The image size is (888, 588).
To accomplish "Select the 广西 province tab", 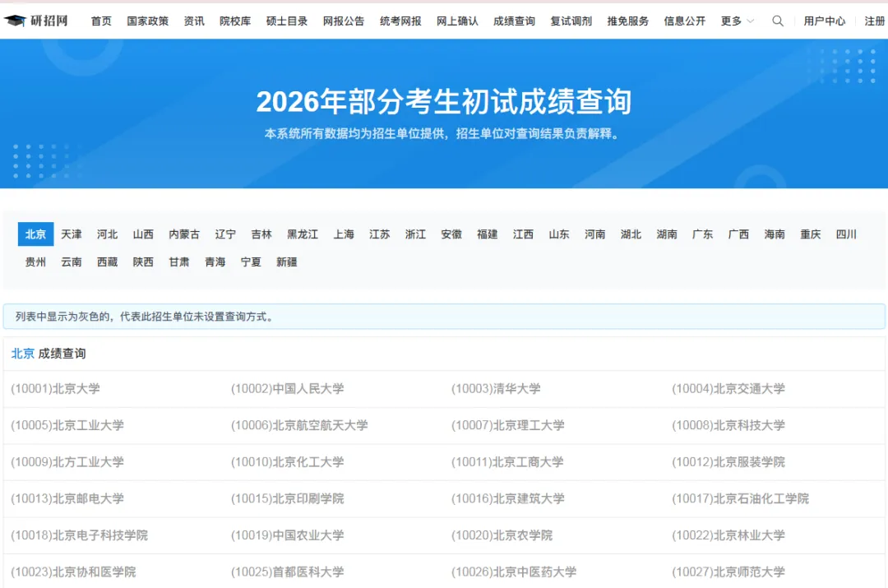I will [x=738, y=234].
